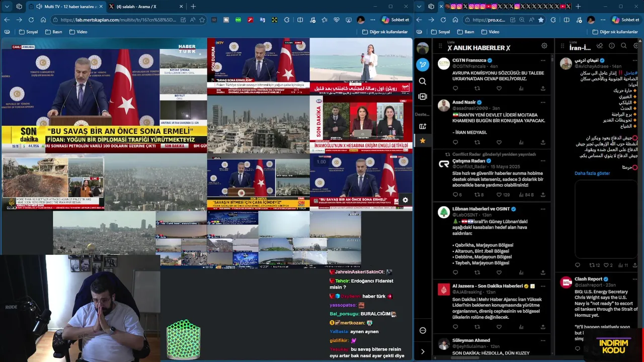Open Sosyal bookmark folder in left browser

(x=28, y=32)
